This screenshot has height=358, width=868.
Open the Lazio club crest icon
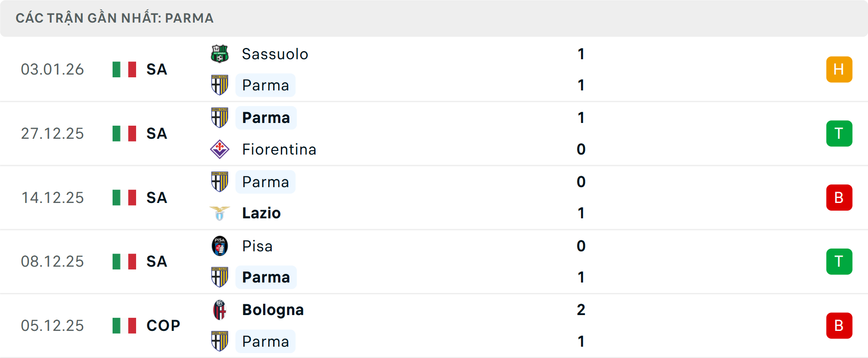coord(220,213)
